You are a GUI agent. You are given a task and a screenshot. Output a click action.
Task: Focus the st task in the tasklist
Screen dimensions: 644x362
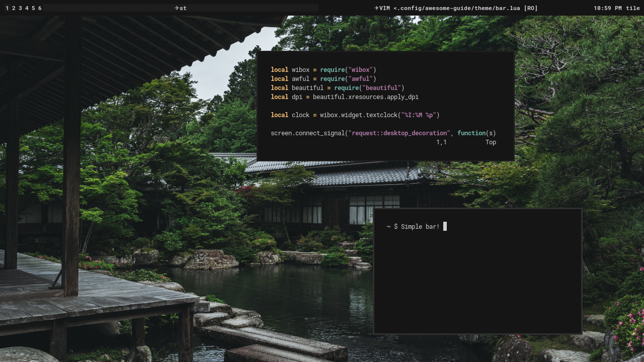183,8
